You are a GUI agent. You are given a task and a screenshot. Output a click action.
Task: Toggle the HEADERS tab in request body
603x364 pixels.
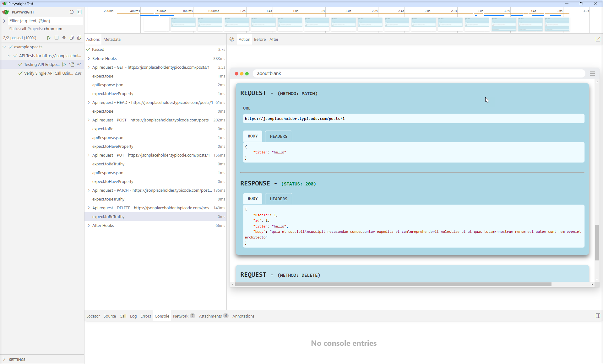(x=278, y=136)
